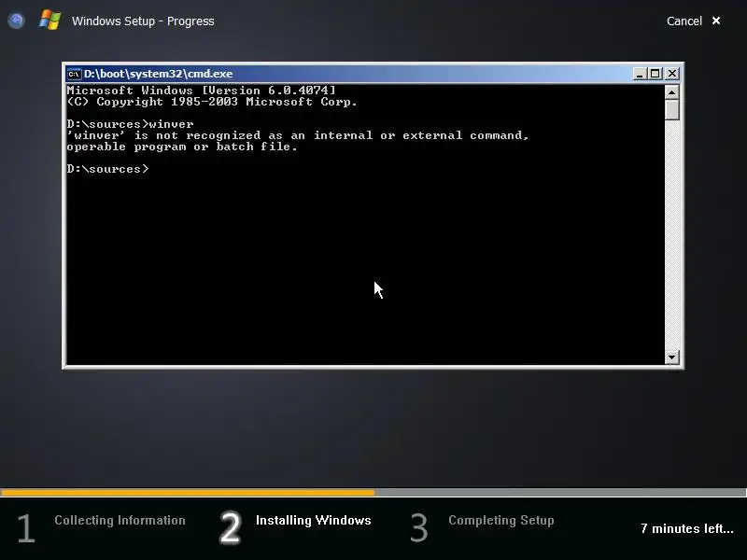747x560 pixels.
Task: Click the cmd scrollbar thumb
Action: pyautogui.click(x=671, y=109)
